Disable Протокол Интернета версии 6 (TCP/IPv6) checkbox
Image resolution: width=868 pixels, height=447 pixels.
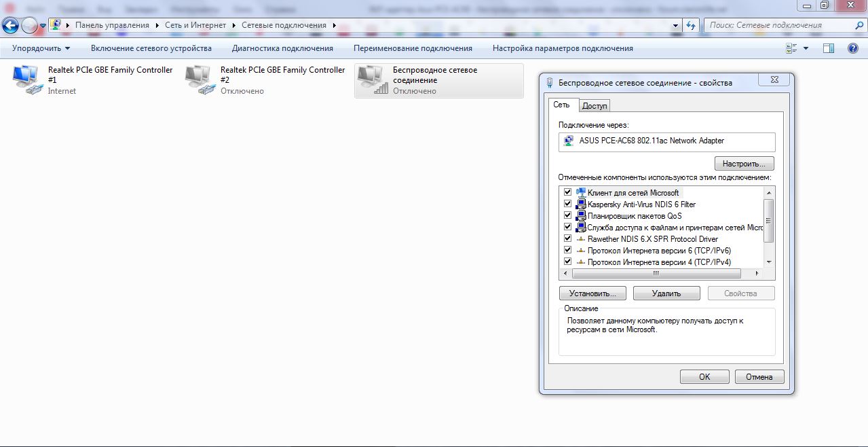click(x=567, y=250)
